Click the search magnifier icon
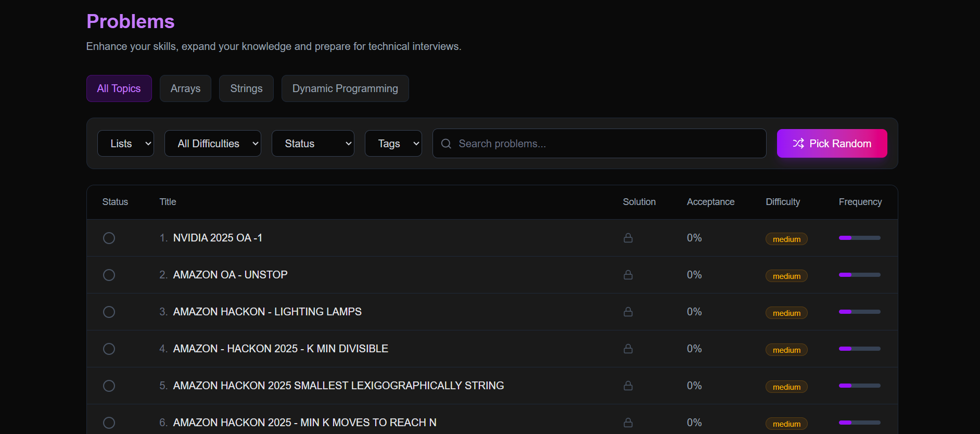Viewport: 980px width, 434px height. [x=446, y=144]
